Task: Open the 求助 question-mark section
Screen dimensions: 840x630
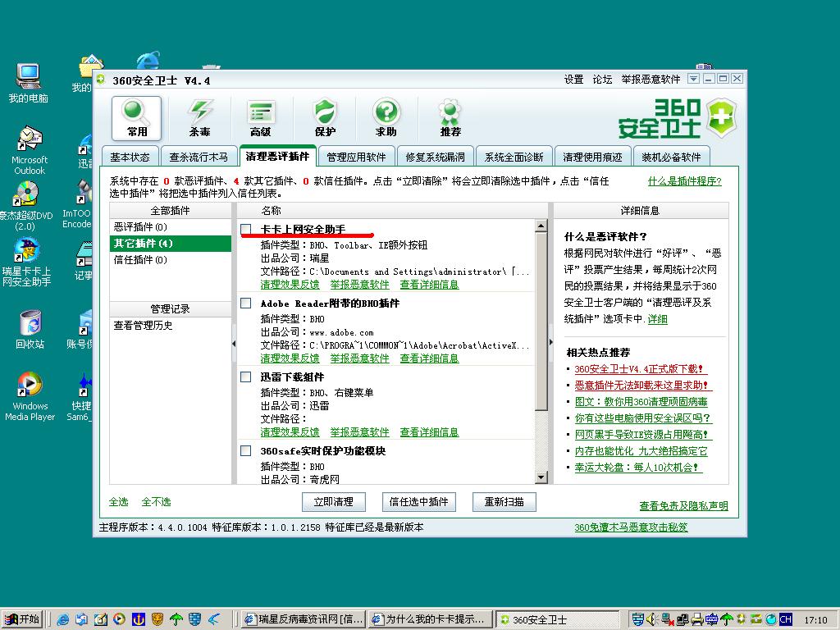Action: pos(386,118)
